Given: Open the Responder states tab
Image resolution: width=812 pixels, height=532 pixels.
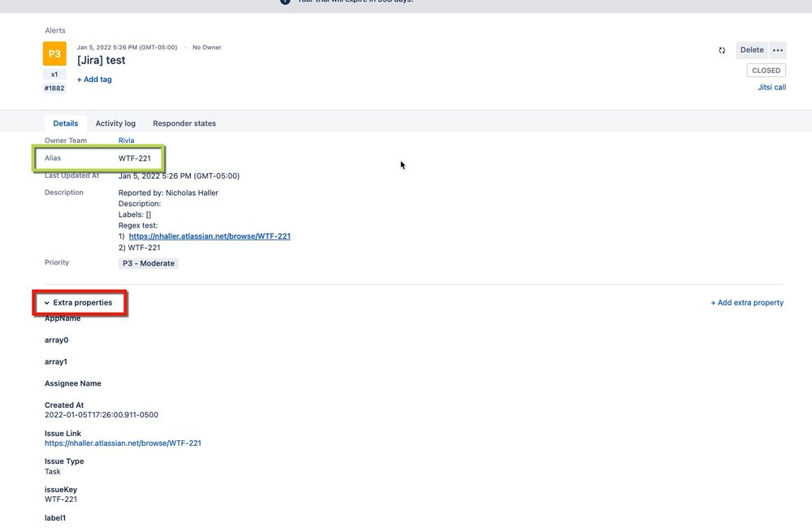Looking at the screenshot, I should [x=185, y=123].
